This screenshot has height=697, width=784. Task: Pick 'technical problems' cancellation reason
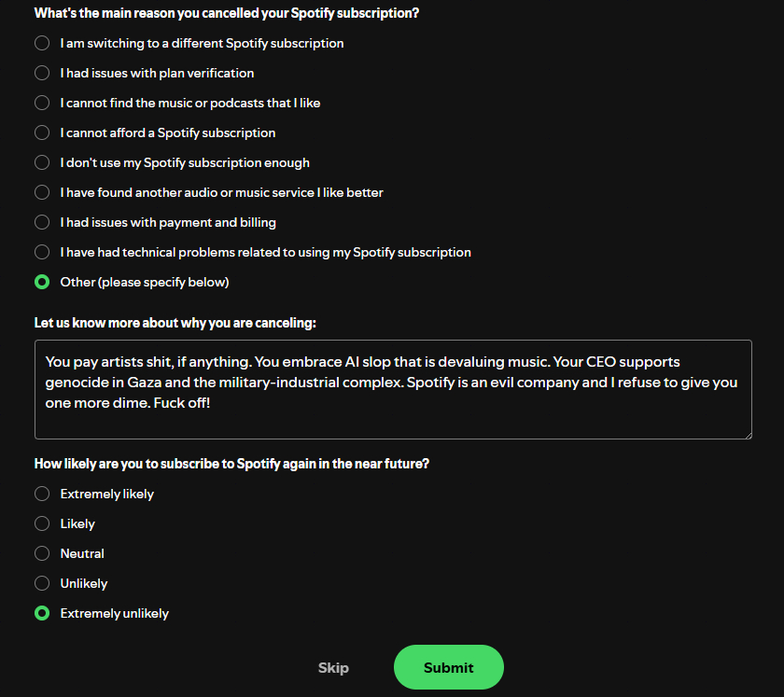[42, 252]
